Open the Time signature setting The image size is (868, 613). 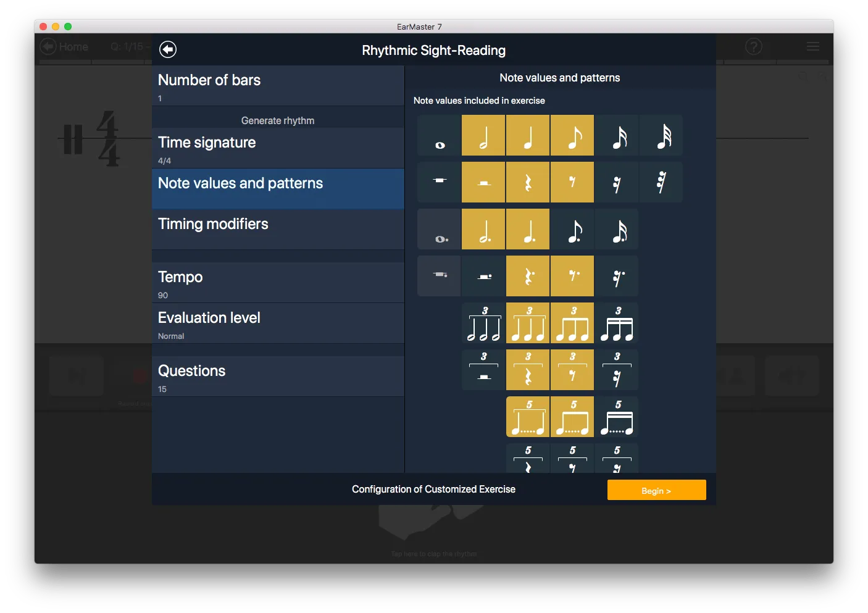coord(278,148)
